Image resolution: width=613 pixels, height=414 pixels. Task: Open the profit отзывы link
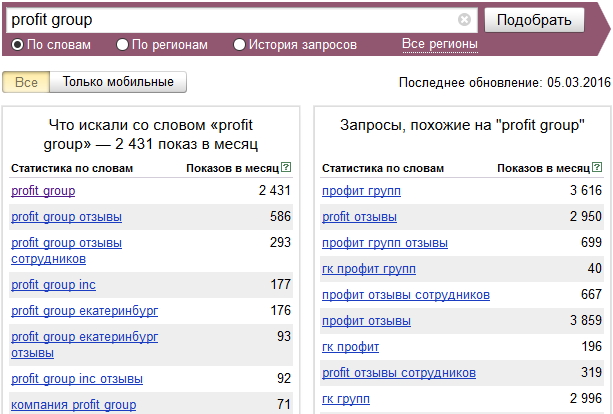(359, 217)
